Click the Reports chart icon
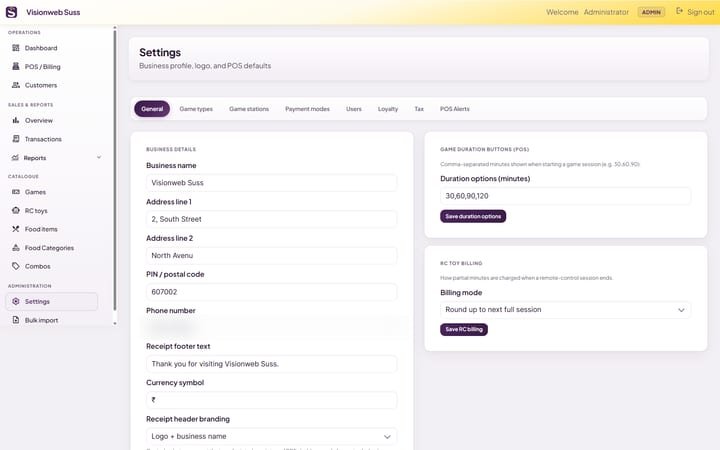The height and width of the screenshot is (450, 720). click(15, 158)
